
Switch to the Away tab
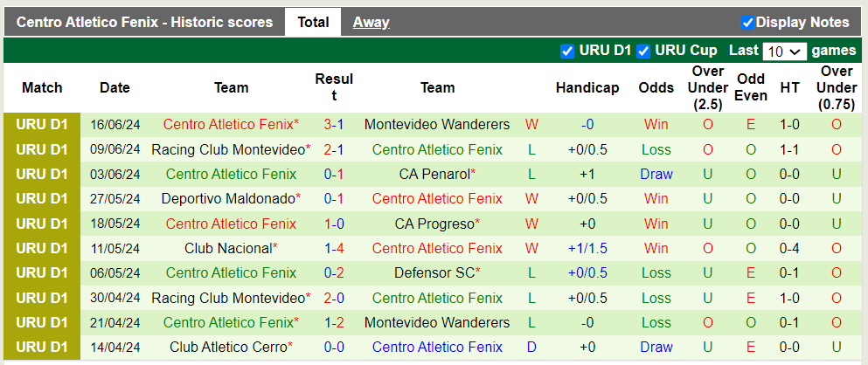pyautogui.click(x=371, y=23)
